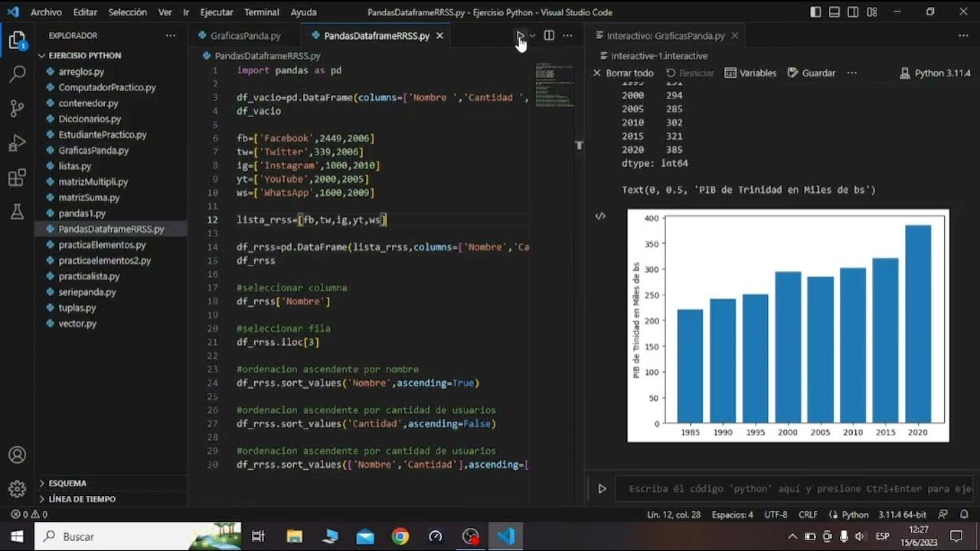The width and height of the screenshot is (980, 551).
Task: Open the Ejecutar menu
Action: [217, 12]
